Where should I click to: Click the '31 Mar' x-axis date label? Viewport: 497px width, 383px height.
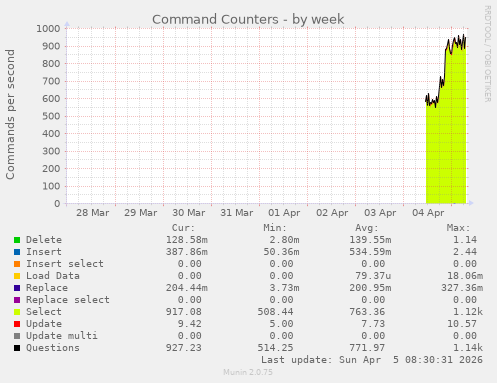(236, 213)
